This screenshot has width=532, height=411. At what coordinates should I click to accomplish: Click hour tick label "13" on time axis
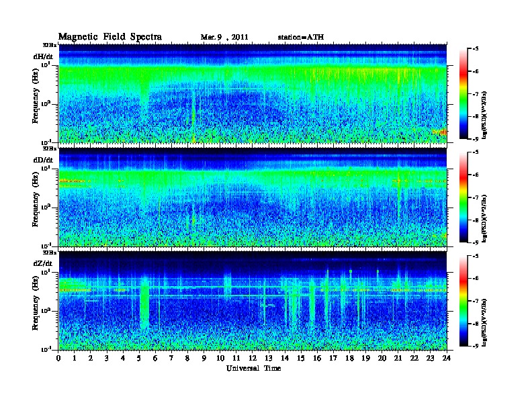pos(269,358)
